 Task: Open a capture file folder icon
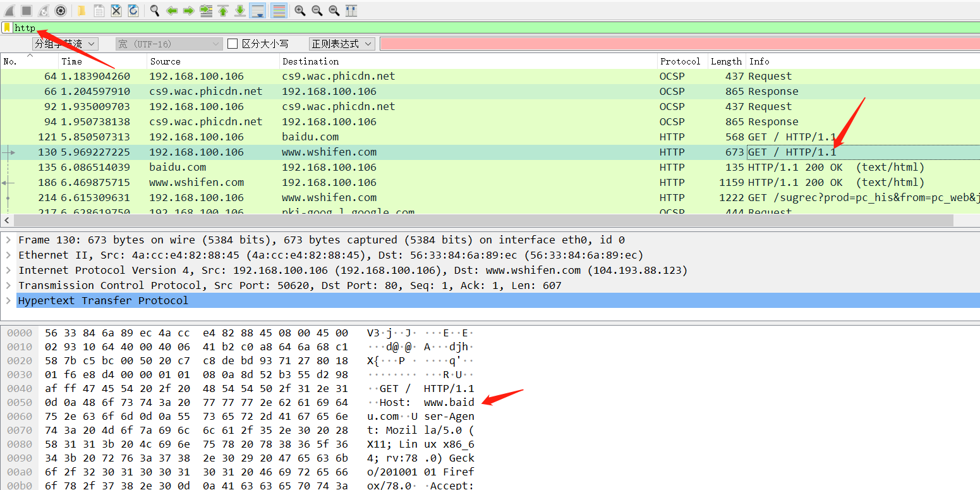82,11
